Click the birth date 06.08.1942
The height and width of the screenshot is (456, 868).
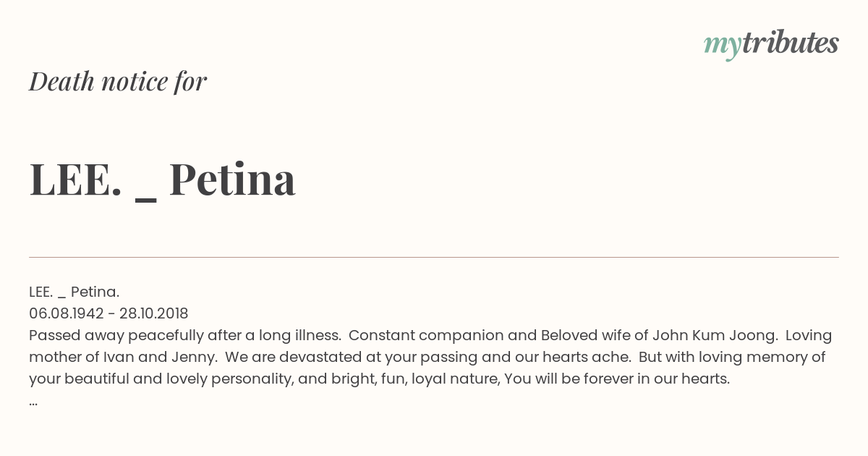(65, 313)
